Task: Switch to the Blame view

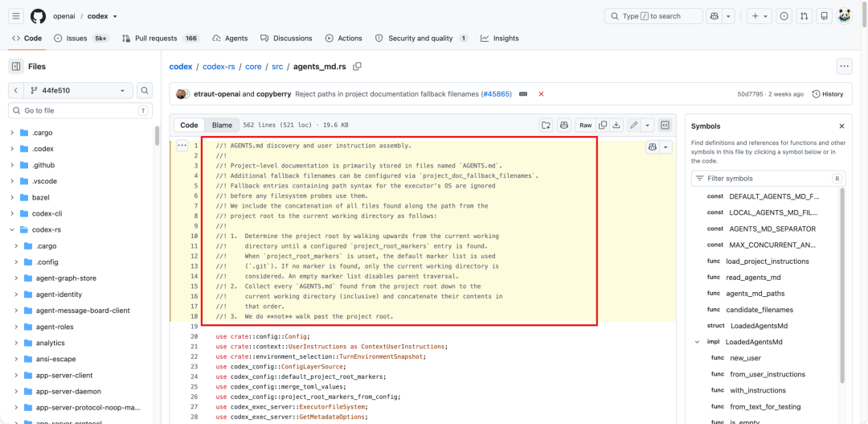Action: click(x=222, y=126)
